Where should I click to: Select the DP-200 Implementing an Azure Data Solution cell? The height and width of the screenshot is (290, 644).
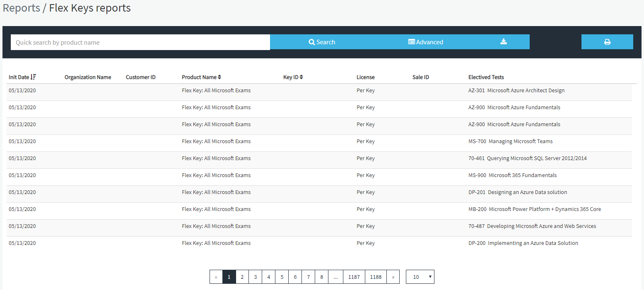click(x=523, y=243)
